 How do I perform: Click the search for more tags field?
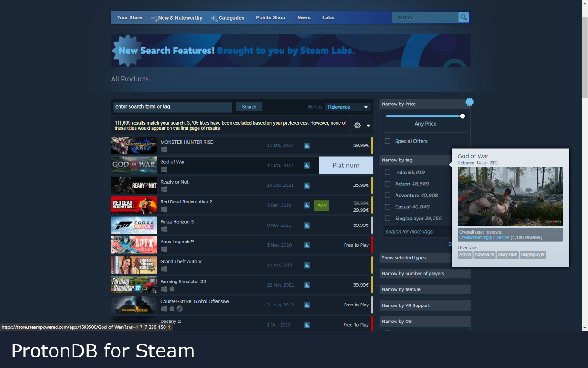(x=417, y=232)
